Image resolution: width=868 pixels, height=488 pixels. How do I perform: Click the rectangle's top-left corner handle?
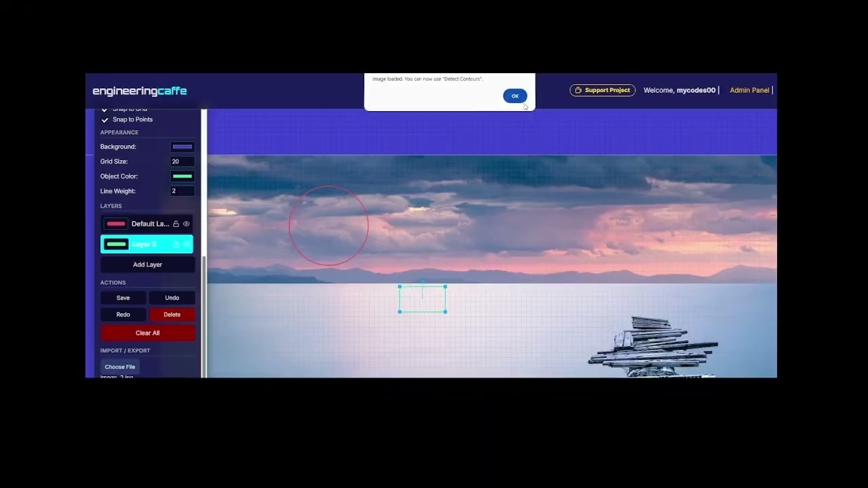pos(399,287)
